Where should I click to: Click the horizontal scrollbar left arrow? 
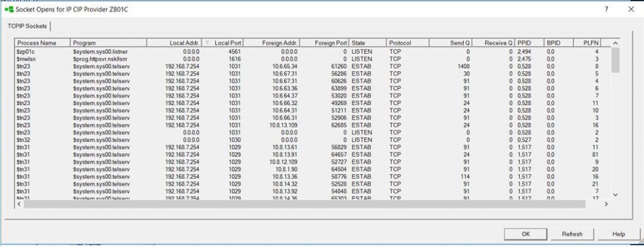click(x=19, y=204)
